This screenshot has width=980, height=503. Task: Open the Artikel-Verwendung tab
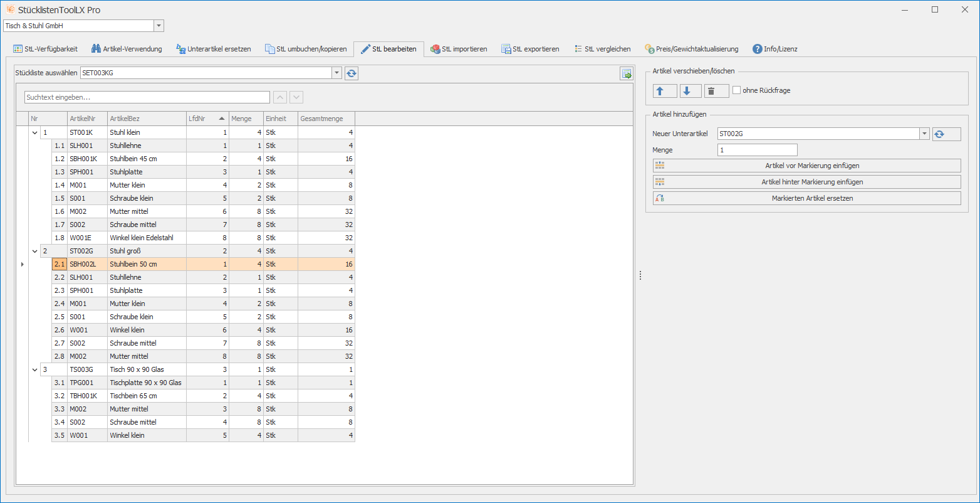pyautogui.click(x=127, y=49)
